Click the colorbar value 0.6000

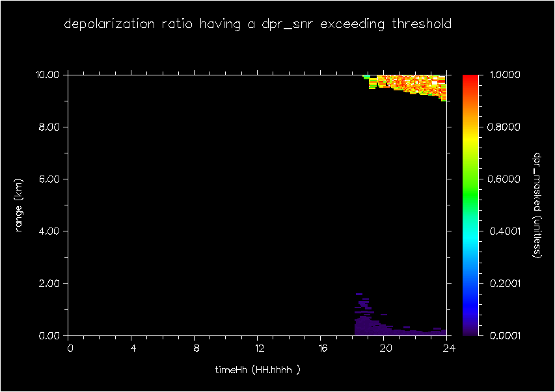[x=504, y=179]
